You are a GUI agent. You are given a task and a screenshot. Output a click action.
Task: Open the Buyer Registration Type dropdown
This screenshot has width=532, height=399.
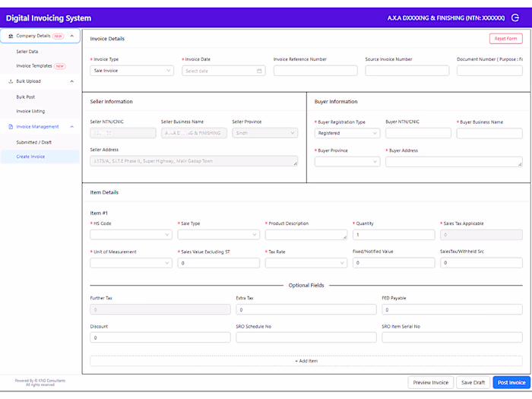pos(347,133)
